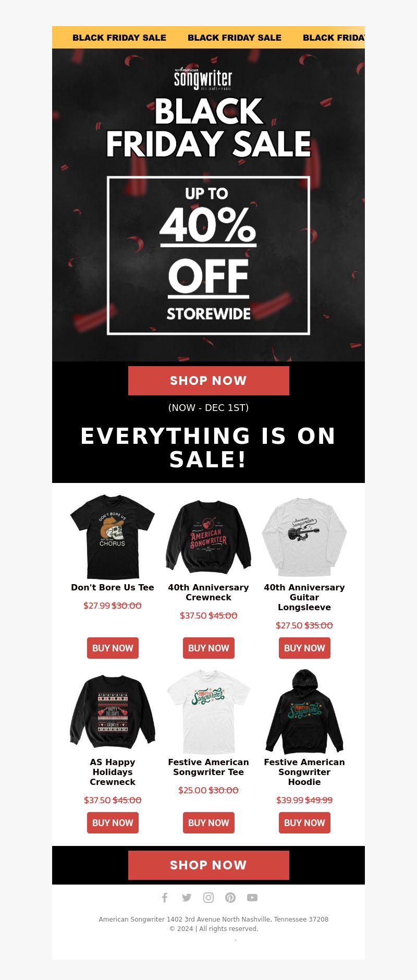
Task: Buy the Don't Bore Us Tee
Action: click(113, 648)
